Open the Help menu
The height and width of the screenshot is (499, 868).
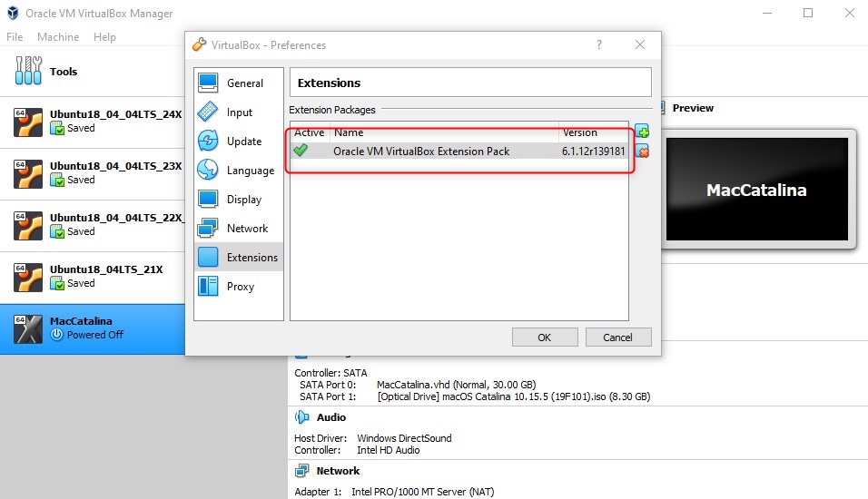[x=104, y=37]
